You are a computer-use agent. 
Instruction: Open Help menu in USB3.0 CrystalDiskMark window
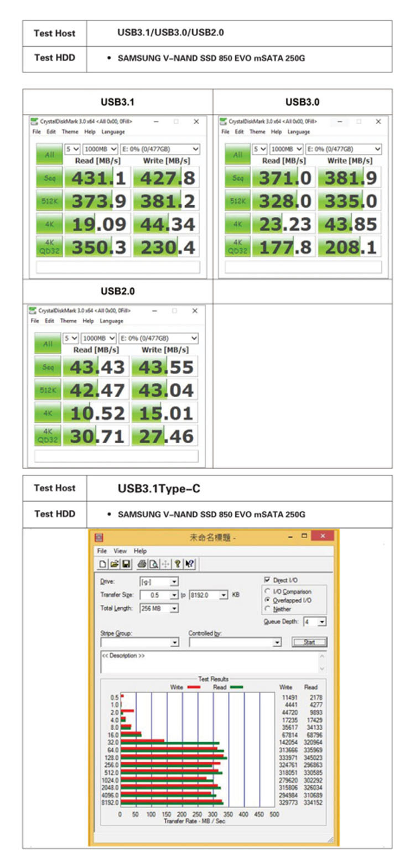[276, 132]
